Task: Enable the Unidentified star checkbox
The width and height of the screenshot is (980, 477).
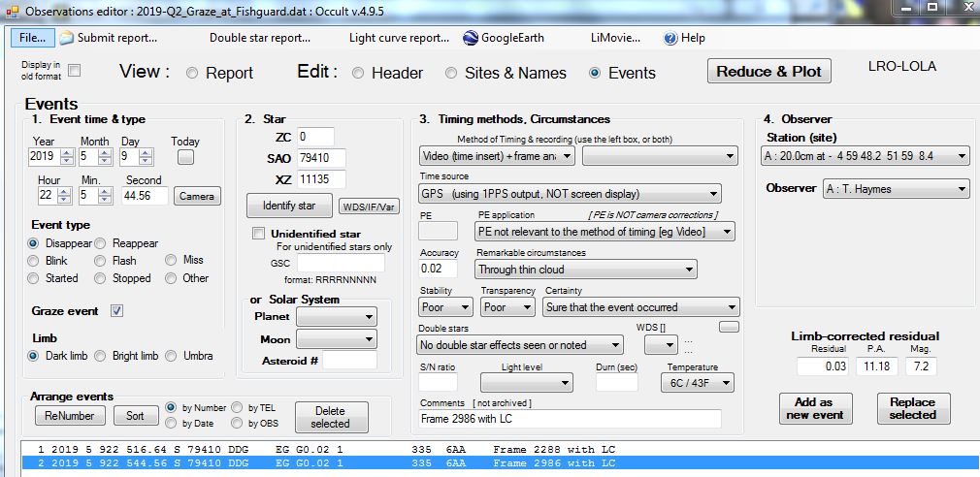Action: [x=258, y=233]
